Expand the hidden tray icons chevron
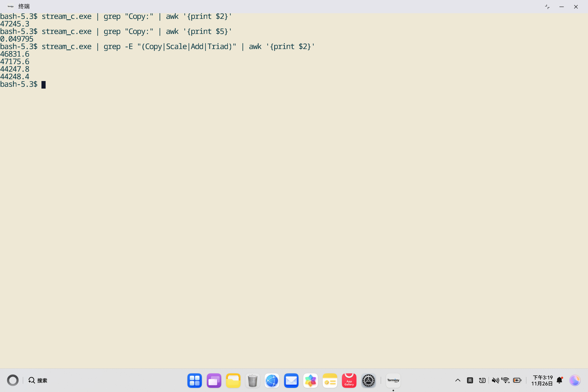 click(x=458, y=380)
